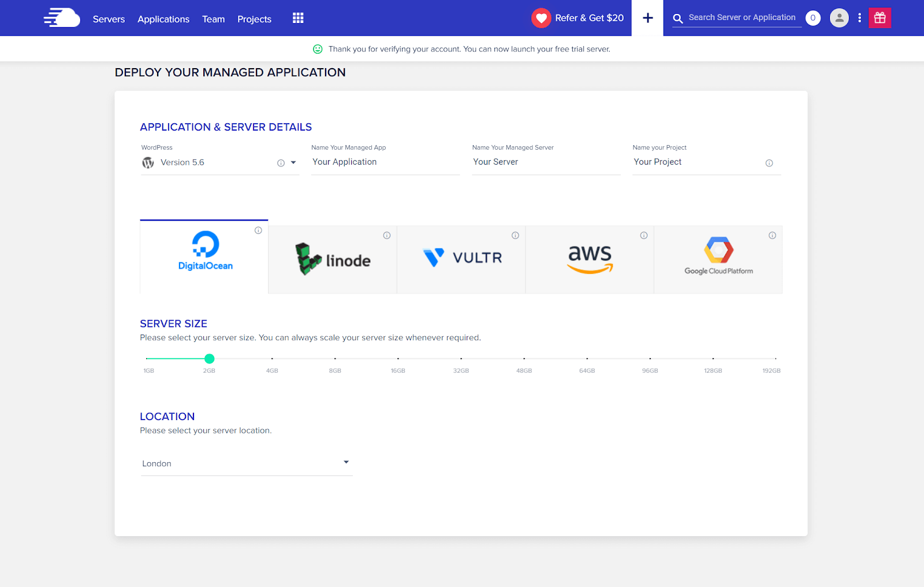
Task: Open the Servers menu
Action: 109,19
